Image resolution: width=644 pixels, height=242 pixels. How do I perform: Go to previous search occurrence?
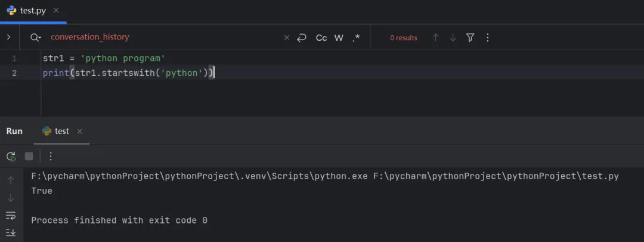(x=435, y=38)
